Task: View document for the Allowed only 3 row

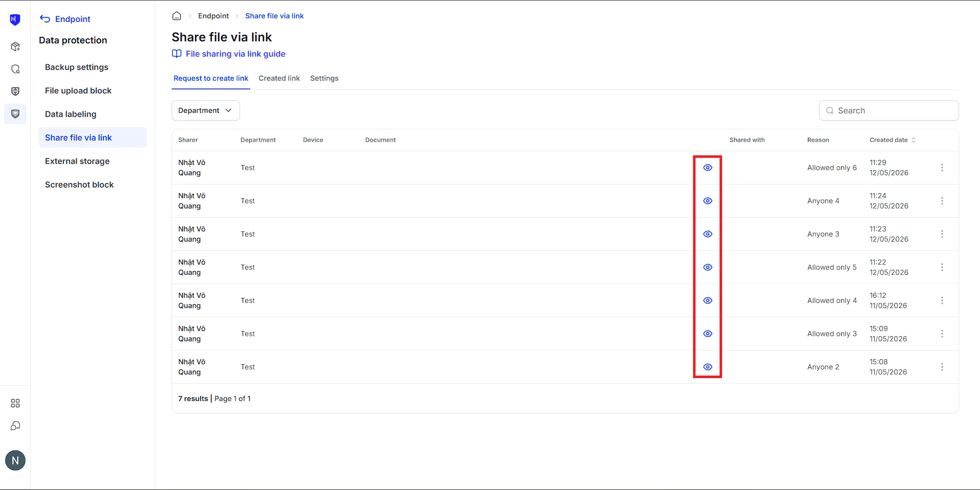Action: coord(708,334)
